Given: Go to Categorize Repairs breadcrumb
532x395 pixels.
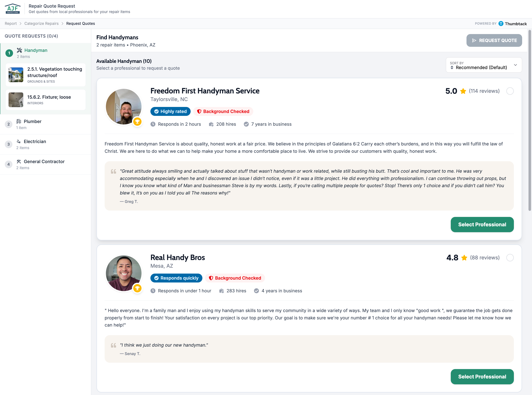Looking at the screenshot, I should (x=41, y=23).
